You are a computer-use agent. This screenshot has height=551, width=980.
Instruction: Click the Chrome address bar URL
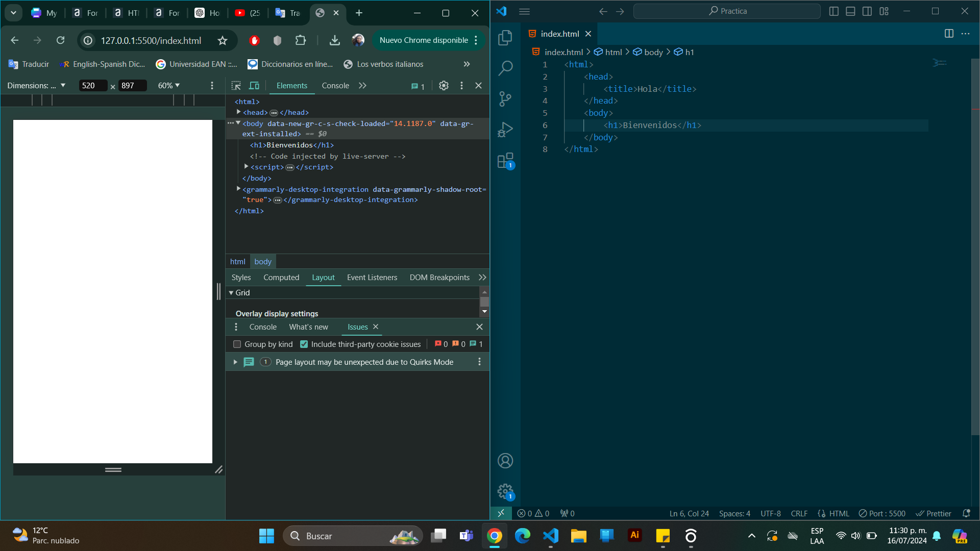151,40
